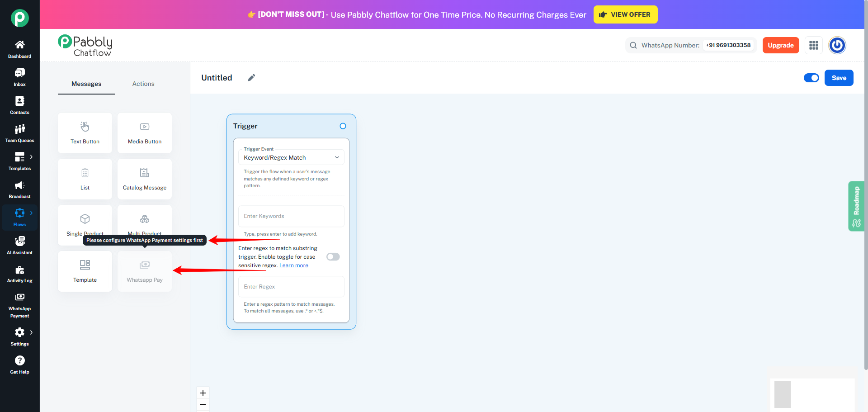868x412 pixels.
Task: Open Team Queues in the sidebar
Action: [x=19, y=133]
